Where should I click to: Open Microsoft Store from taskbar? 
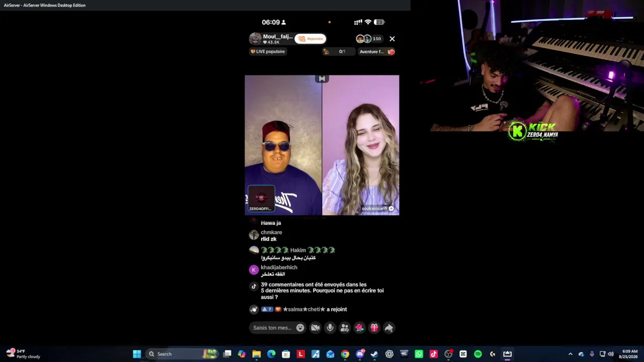point(286,354)
